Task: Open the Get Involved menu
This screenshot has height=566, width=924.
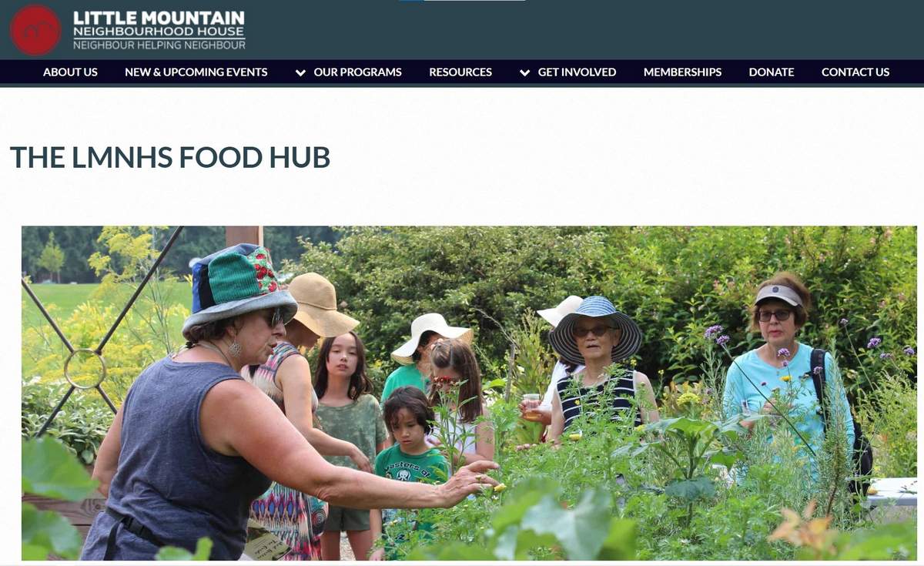Action: [577, 72]
